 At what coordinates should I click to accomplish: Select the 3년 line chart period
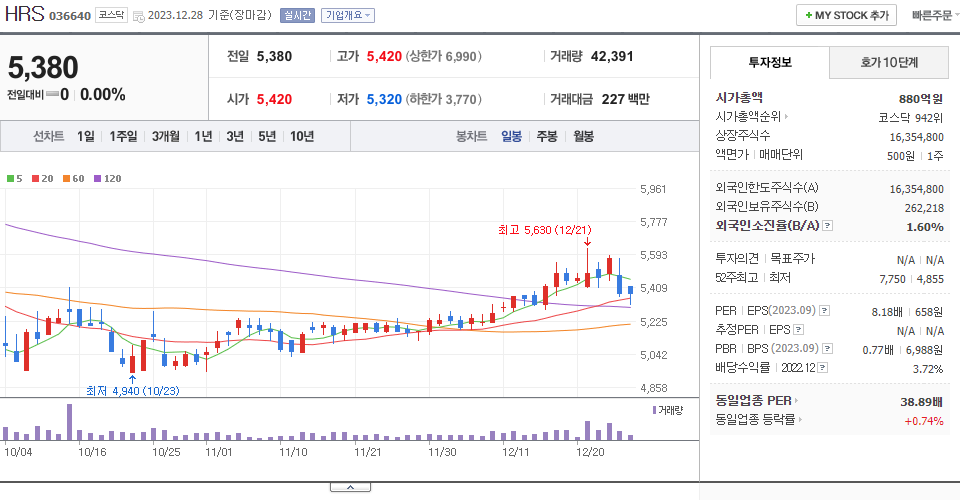coord(235,136)
